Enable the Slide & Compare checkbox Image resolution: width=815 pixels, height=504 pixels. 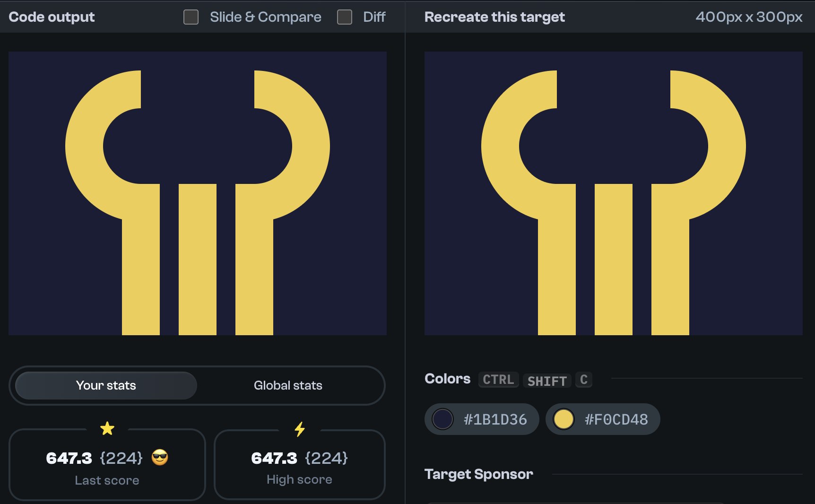(191, 17)
